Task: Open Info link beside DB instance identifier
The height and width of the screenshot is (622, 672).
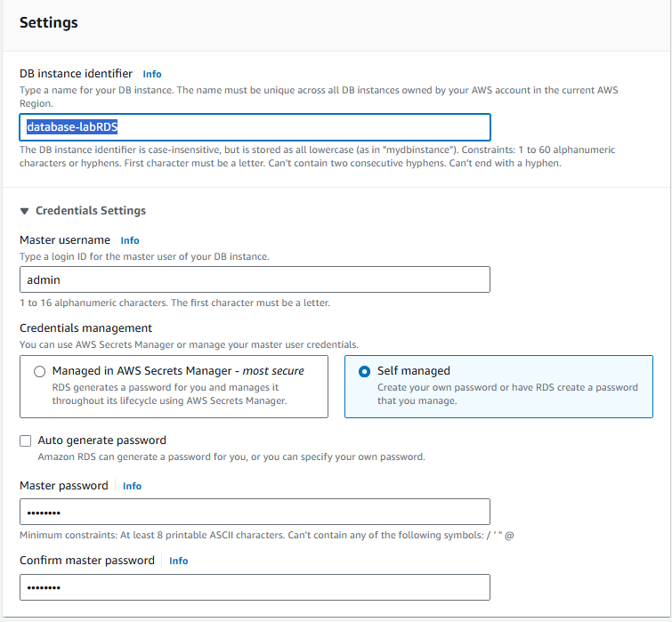Action: [152, 74]
